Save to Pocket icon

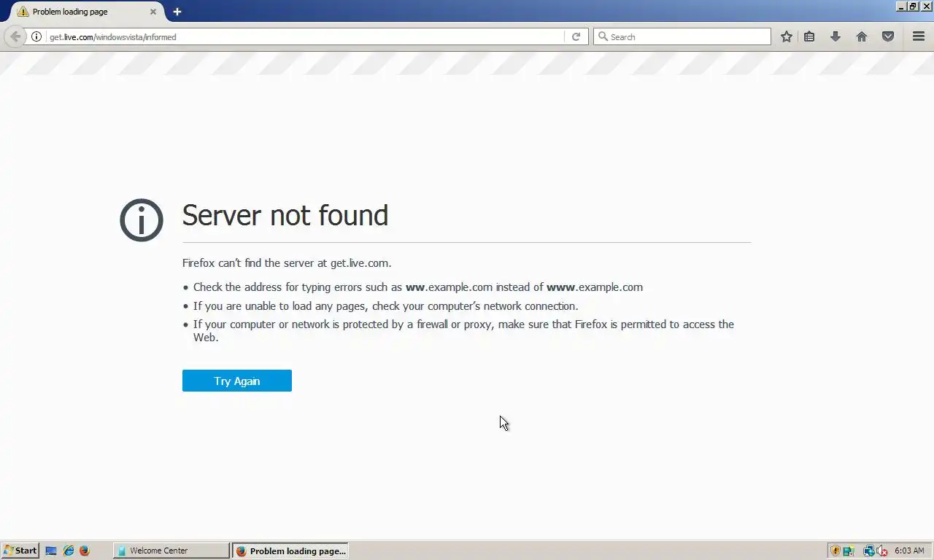pyautogui.click(x=888, y=36)
